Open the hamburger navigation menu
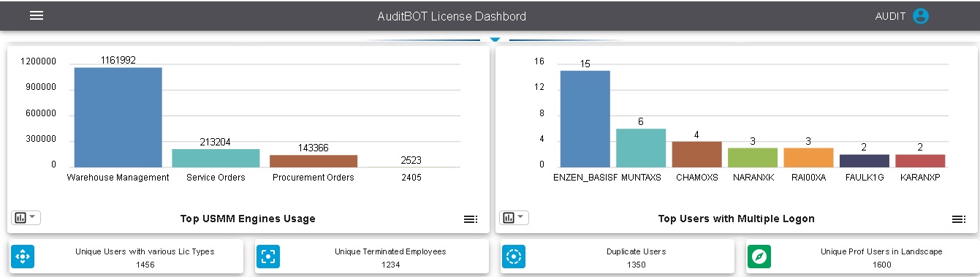Image resolution: width=980 pixels, height=277 pixels. [37, 15]
